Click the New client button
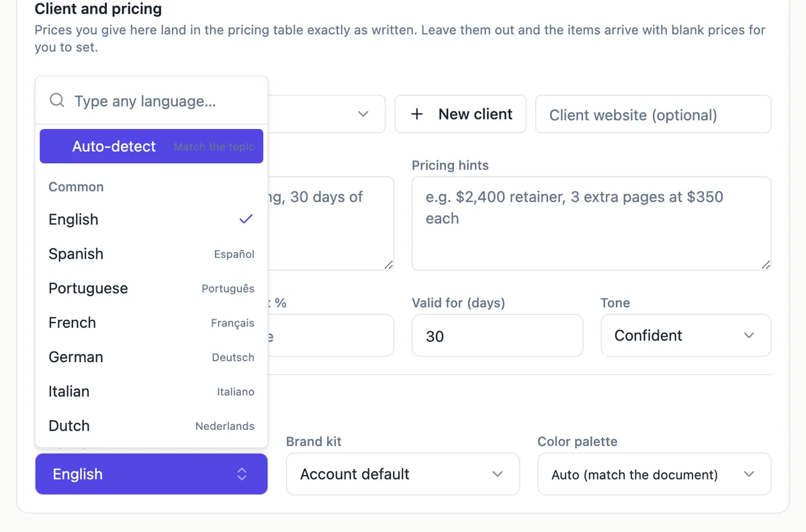This screenshot has height=532, width=806. [x=460, y=114]
